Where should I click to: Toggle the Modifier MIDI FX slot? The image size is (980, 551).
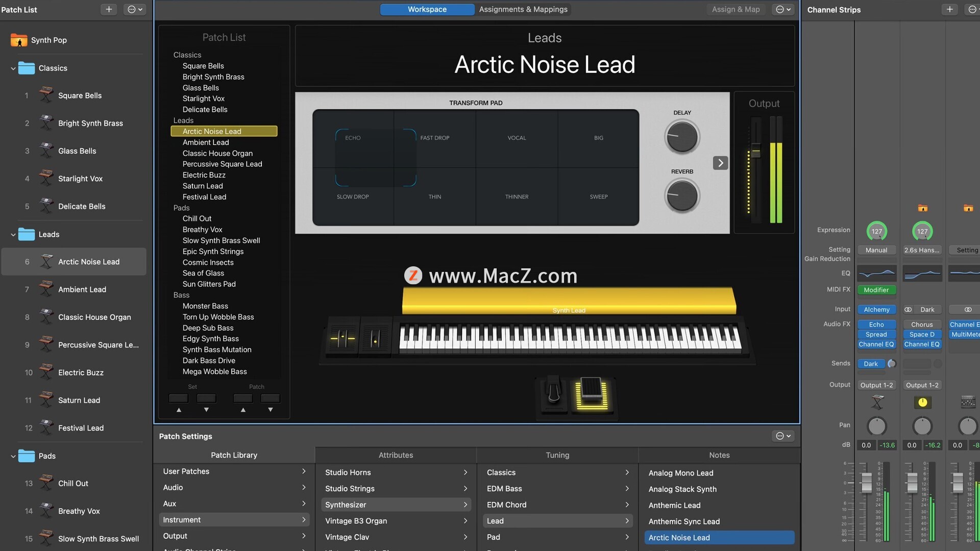(x=876, y=290)
